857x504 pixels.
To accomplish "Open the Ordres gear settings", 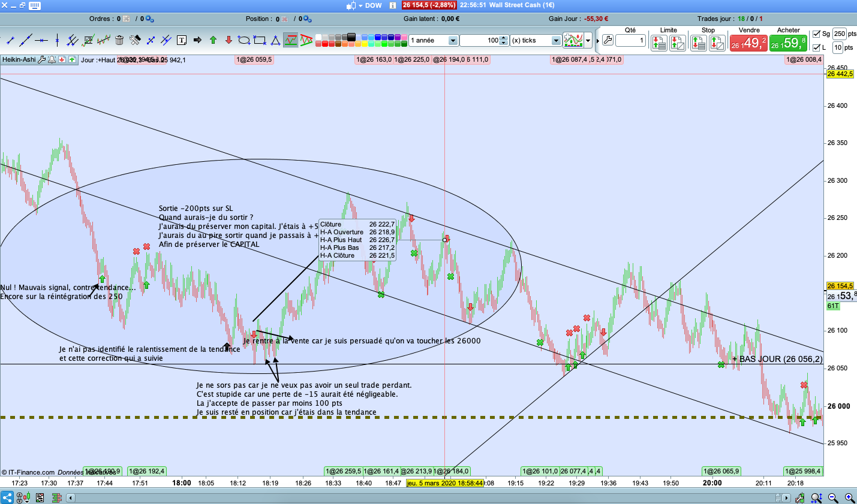I will coord(150,19).
